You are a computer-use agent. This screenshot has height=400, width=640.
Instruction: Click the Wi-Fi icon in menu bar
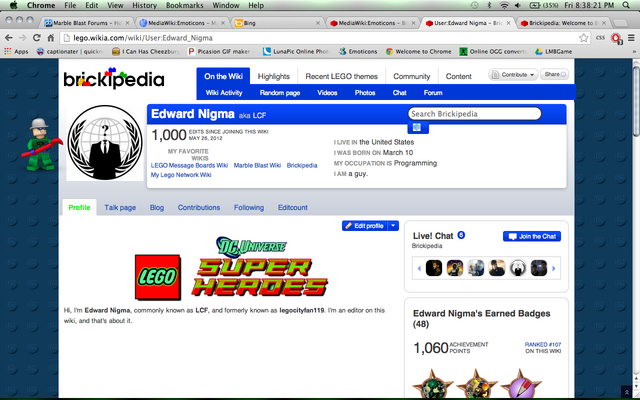tap(504, 5)
